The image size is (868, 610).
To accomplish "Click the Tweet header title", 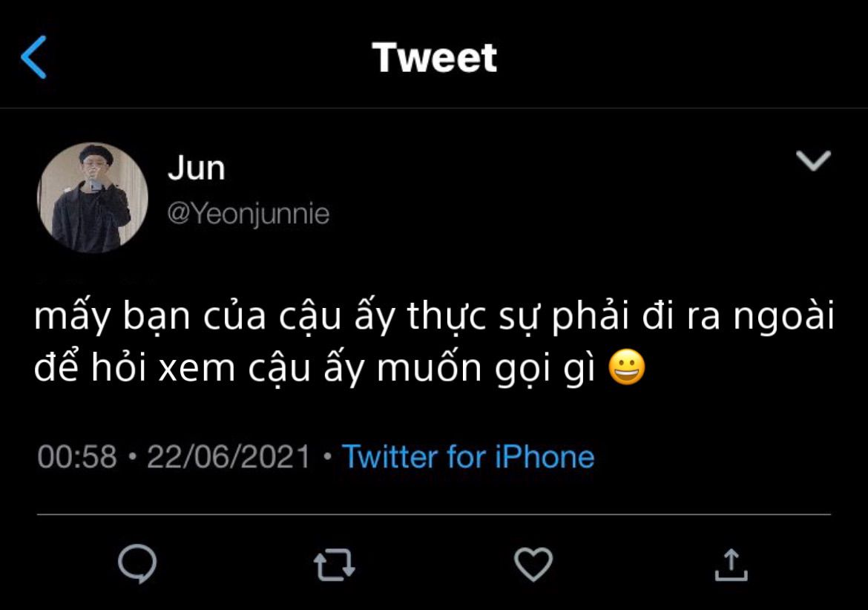I will tap(435, 58).
